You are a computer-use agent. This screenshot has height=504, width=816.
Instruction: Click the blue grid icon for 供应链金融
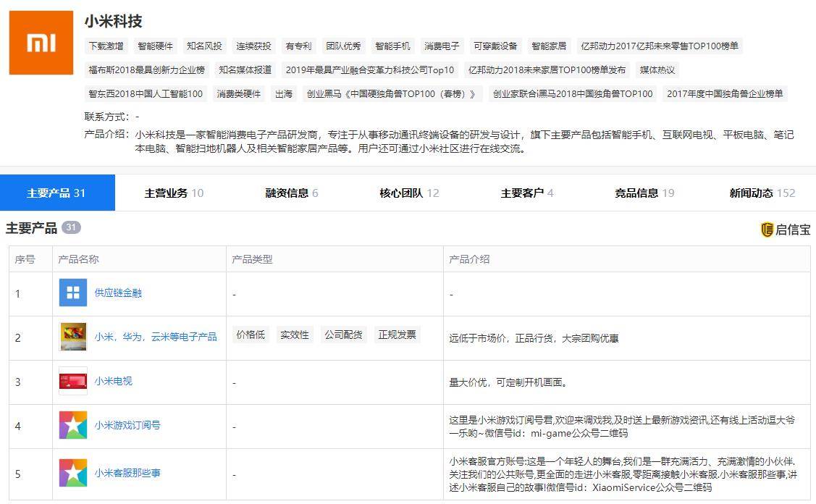73,293
